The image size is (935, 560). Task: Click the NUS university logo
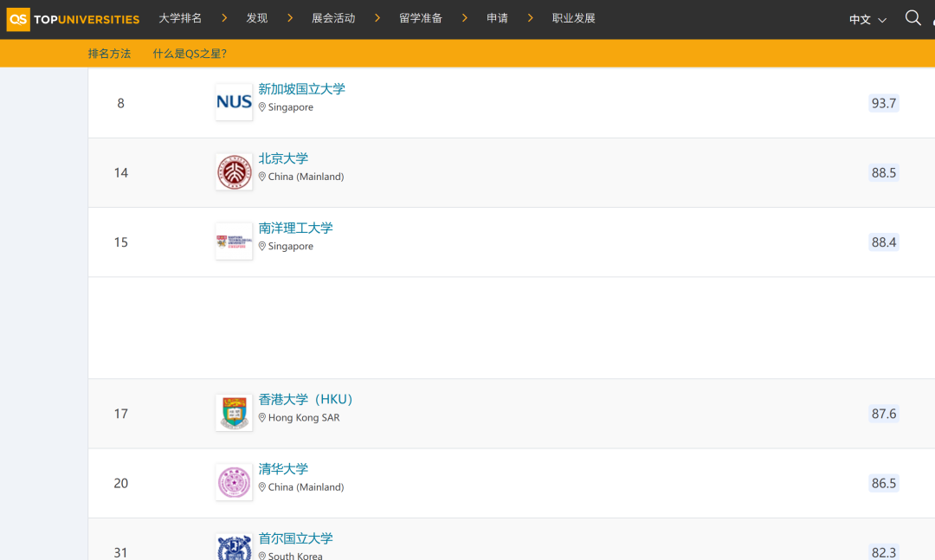[234, 102]
